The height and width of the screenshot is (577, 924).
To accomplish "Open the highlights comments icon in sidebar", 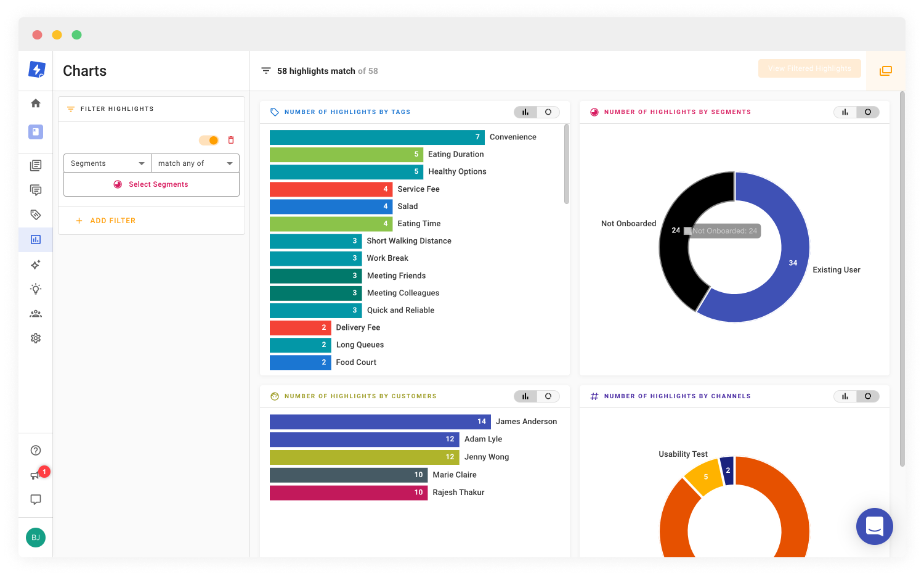I will click(x=36, y=190).
